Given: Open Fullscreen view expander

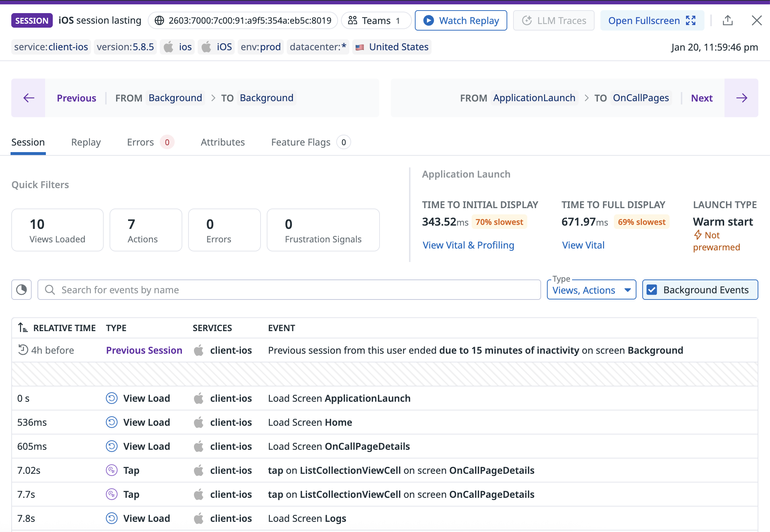Looking at the screenshot, I should pos(652,20).
